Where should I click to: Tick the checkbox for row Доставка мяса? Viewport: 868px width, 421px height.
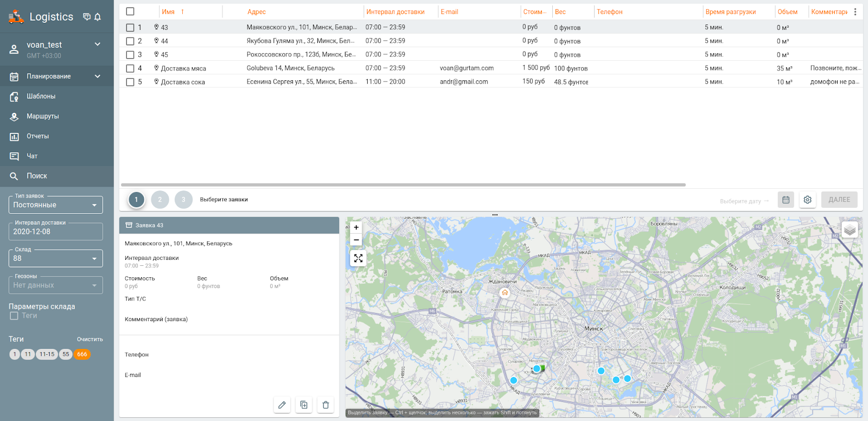(130, 68)
